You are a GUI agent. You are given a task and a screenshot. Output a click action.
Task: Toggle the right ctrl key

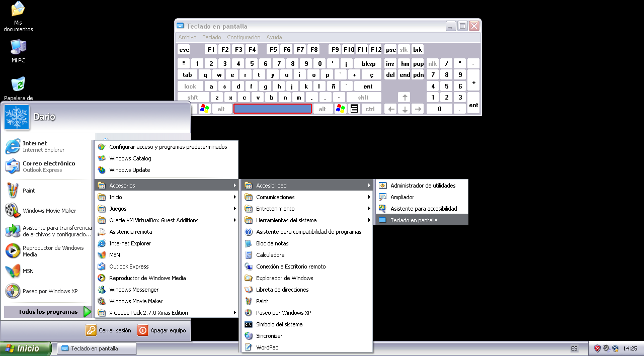click(370, 109)
